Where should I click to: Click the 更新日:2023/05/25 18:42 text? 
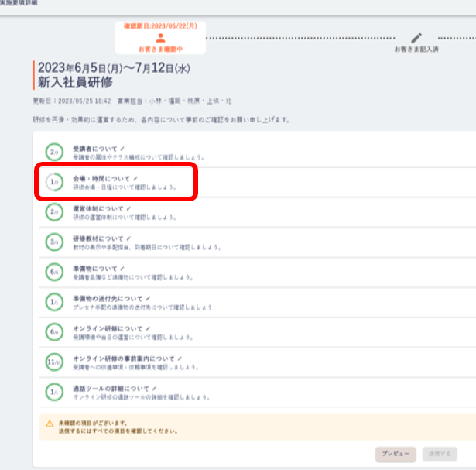pos(72,101)
